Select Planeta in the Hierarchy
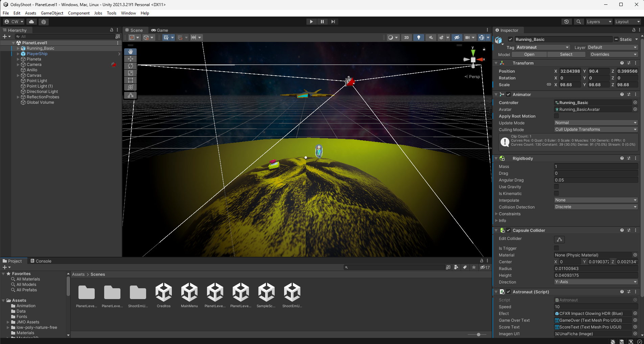644x344 pixels. click(x=34, y=59)
